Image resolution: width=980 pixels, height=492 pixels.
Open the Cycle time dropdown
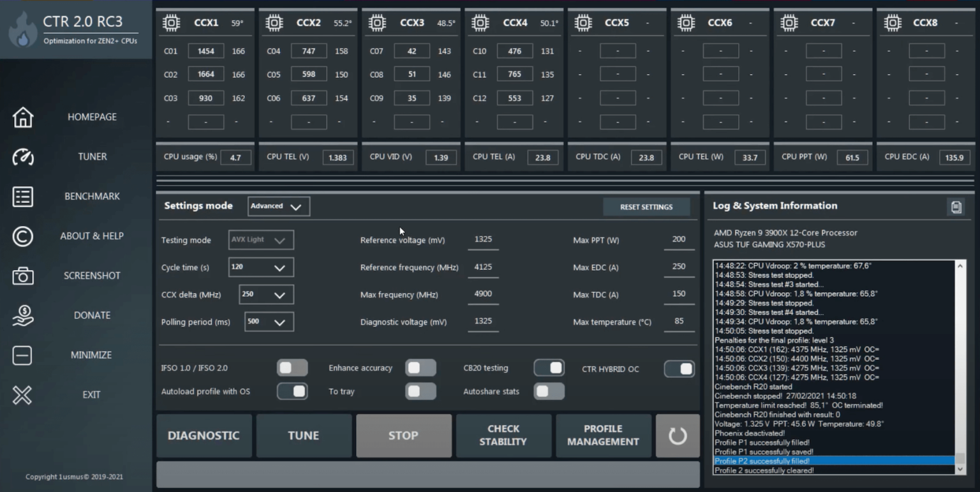pyautogui.click(x=261, y=267)
